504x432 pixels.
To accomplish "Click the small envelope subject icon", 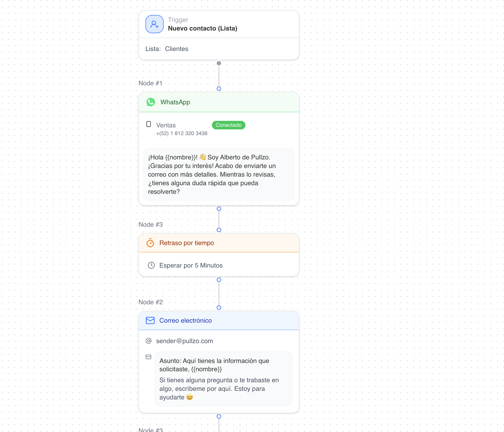I will click(149, 357).
